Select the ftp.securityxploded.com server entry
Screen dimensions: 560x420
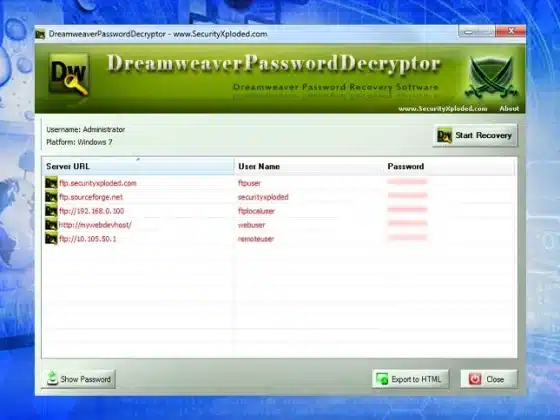[98, 183]
